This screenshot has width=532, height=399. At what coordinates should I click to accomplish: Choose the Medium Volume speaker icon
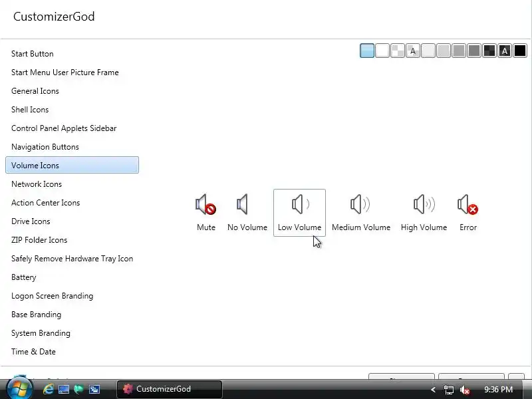[361, 213]
